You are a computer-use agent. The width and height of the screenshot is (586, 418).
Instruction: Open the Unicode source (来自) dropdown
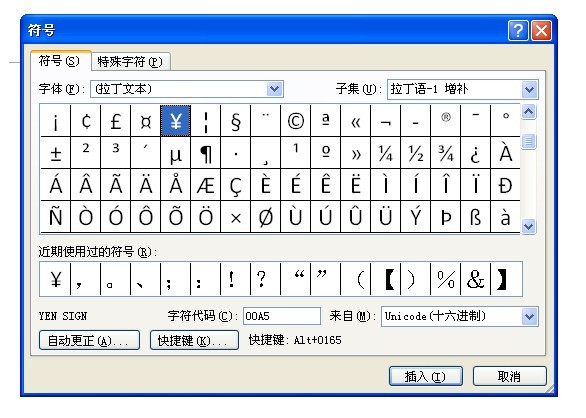click(x=529, y=317)
